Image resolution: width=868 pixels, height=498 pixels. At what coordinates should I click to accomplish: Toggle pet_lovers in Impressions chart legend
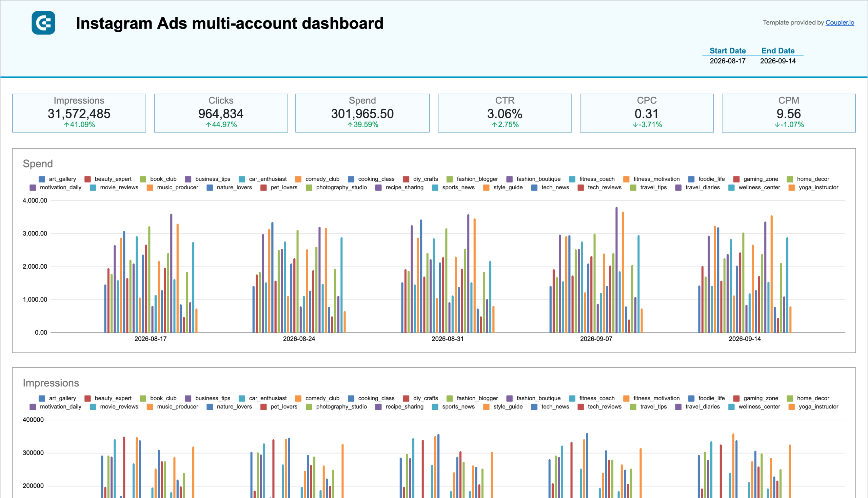click(279, 407)
